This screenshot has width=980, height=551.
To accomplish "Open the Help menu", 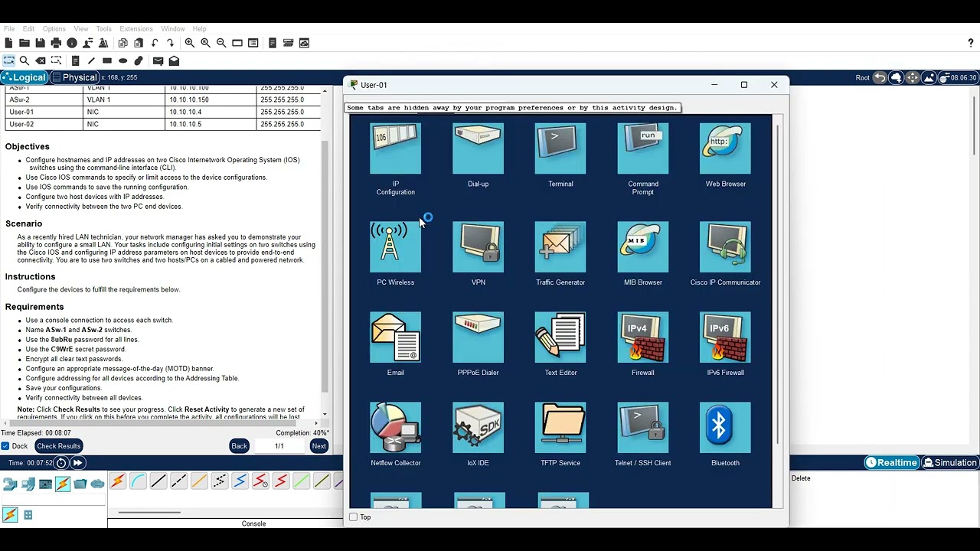I will coord(199,29).
